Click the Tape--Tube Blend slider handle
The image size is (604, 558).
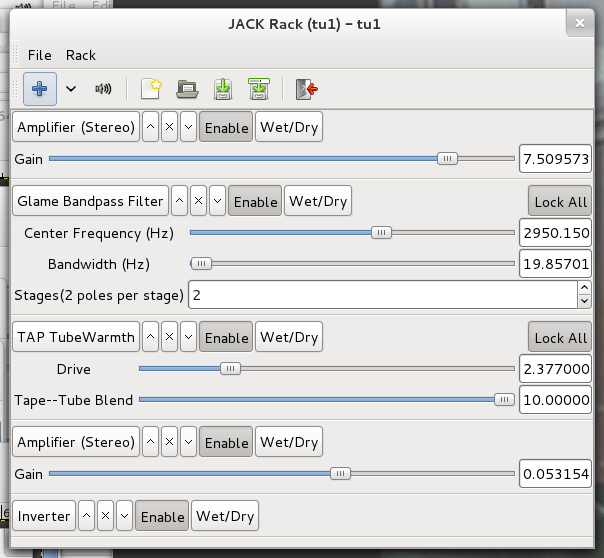(504, 400)
